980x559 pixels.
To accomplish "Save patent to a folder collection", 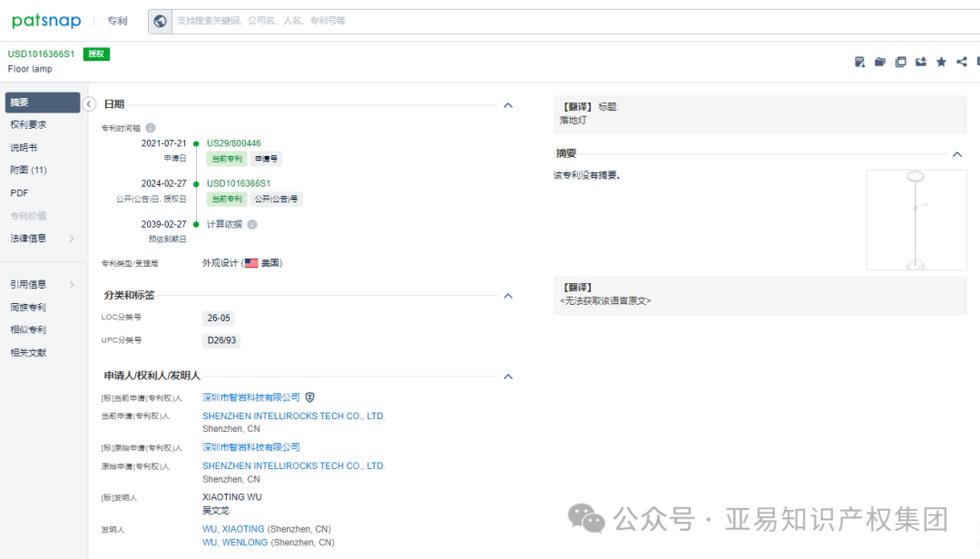I will 879,61.
